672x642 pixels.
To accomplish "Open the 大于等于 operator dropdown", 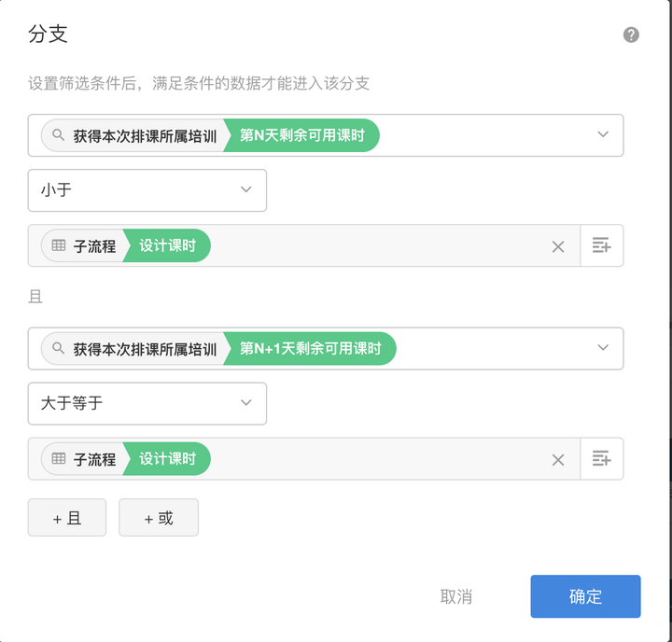I will [147, 404].
